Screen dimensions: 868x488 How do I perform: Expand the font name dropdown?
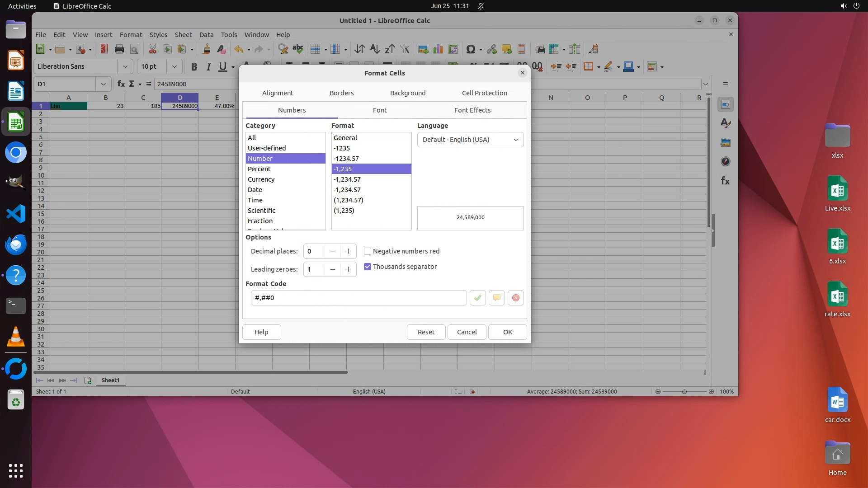pyautogui.click(x=125, y=66)
